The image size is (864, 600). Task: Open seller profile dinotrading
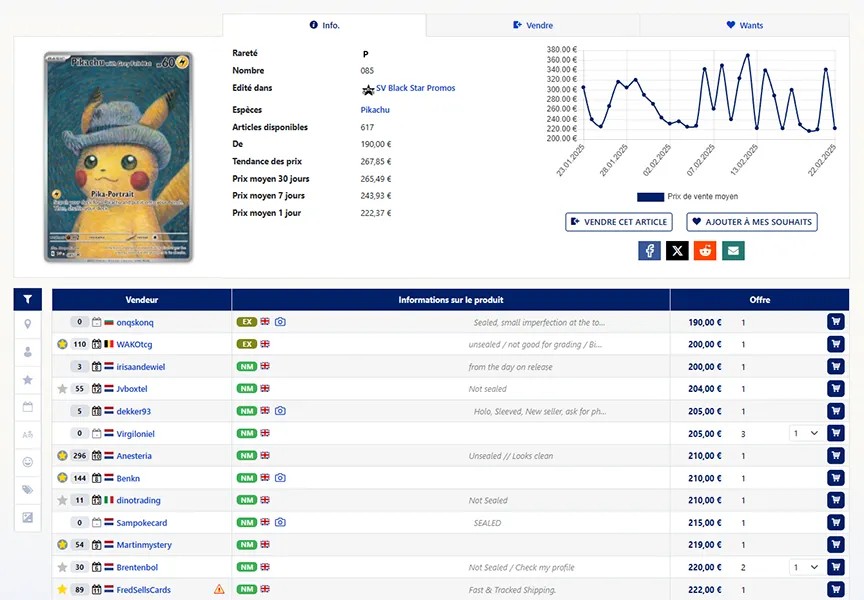pos(138,500)
